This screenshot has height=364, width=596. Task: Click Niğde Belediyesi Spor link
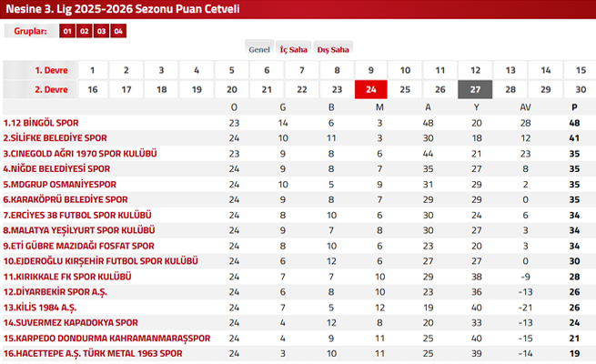point(56,168)
